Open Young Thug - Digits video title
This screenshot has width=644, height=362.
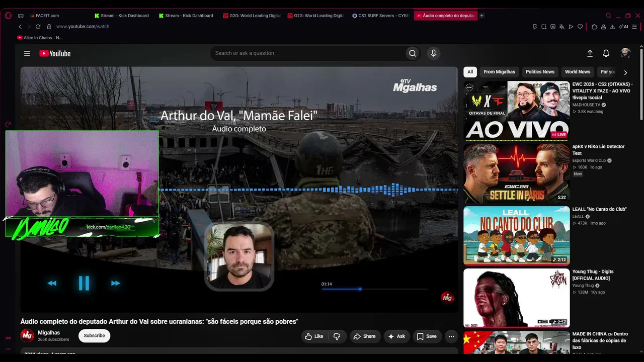[593, 275]
